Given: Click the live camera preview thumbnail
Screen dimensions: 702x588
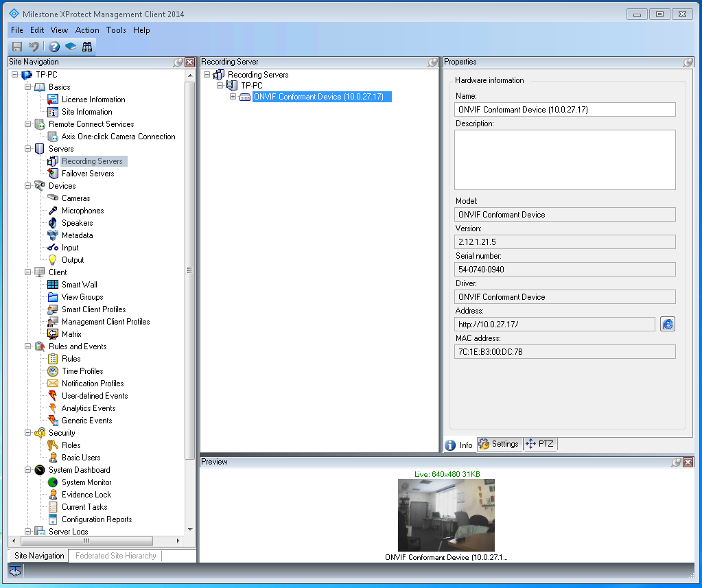Looking at the screenshot, I should point(446,515).
